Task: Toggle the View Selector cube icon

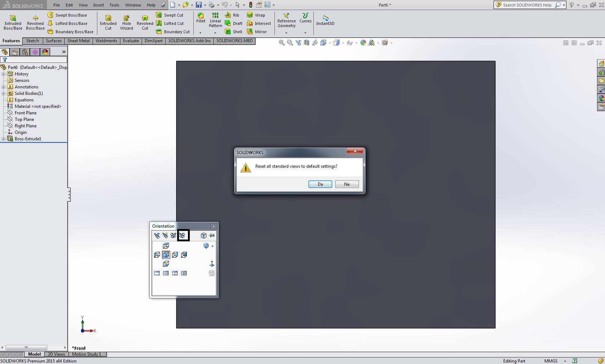Action: coord(203,236)
